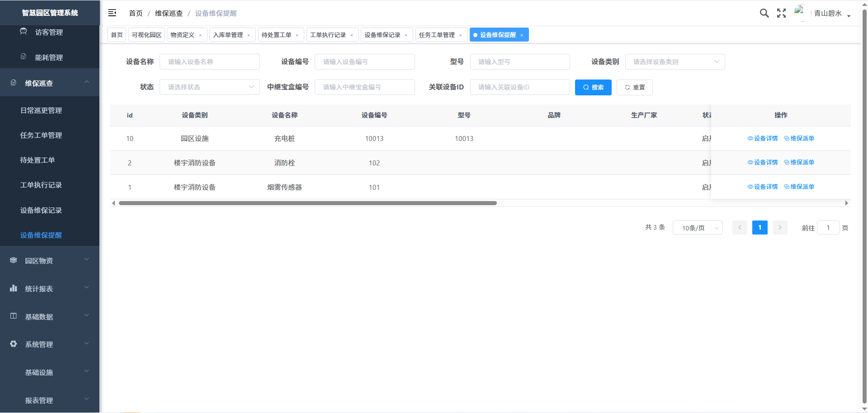Click the 统计报表 chart icon

click(14, 288)
